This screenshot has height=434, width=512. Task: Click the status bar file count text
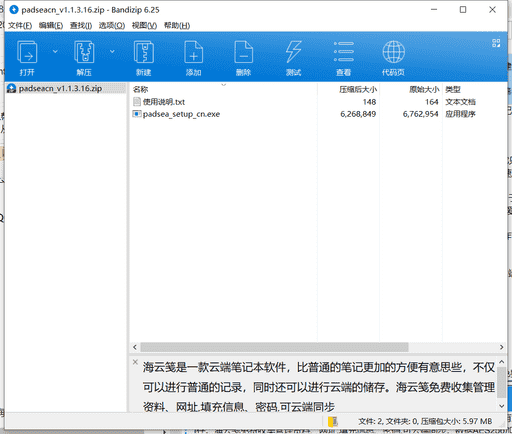pyautogui.click(x=425, y=422)
